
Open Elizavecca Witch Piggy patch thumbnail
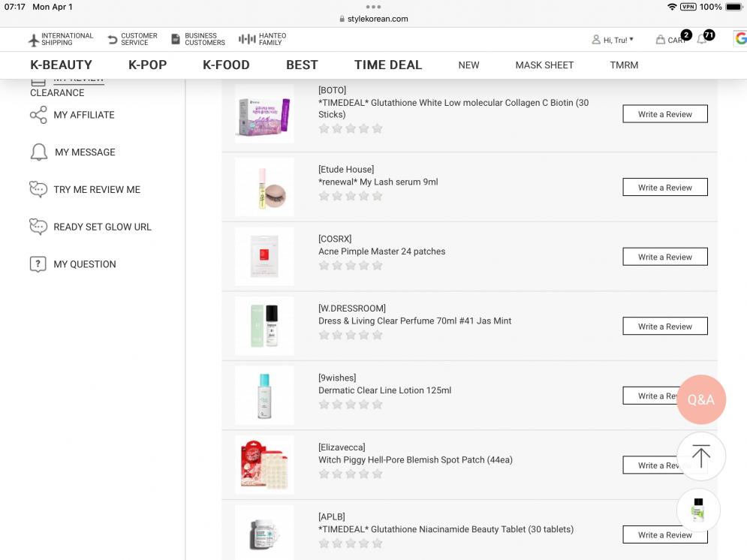point(264,465)
